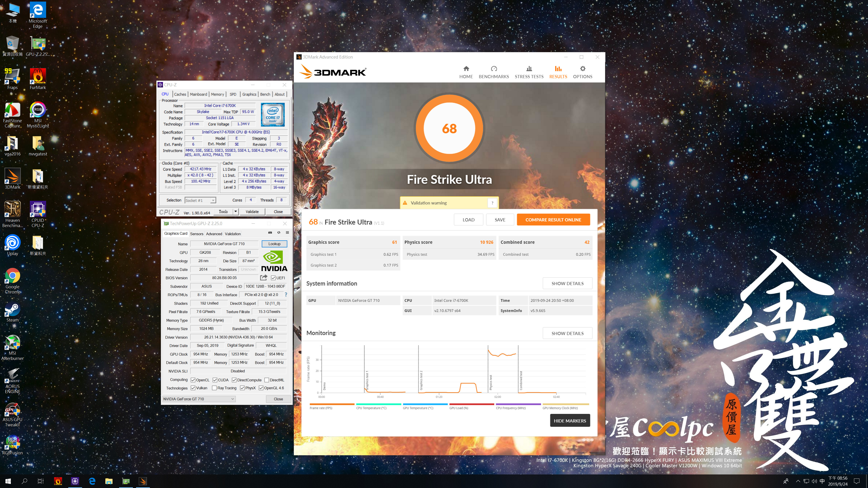Open the ASUS GPU TweakII desktop icon
868x488 pixels.
[x=12, y=414]
